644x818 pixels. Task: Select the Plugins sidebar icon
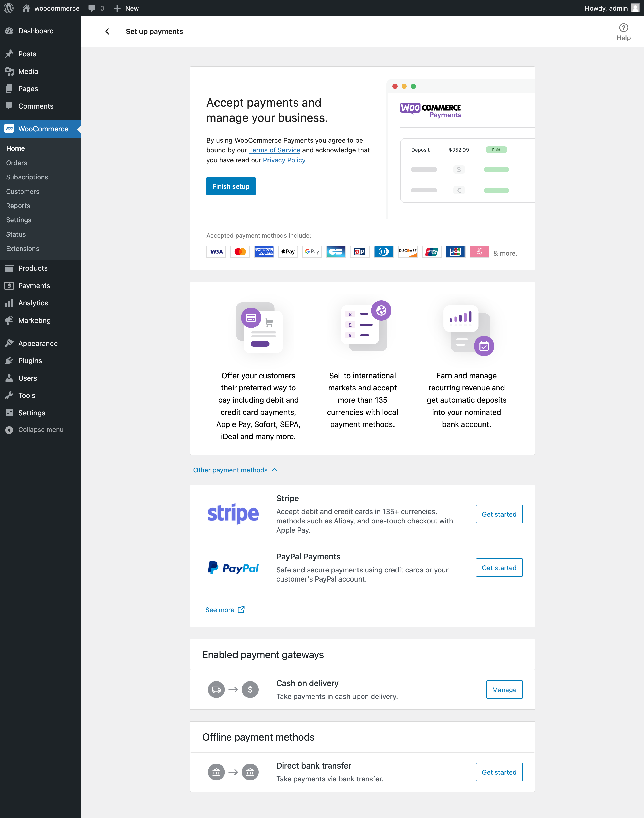[x=9, y=360]
